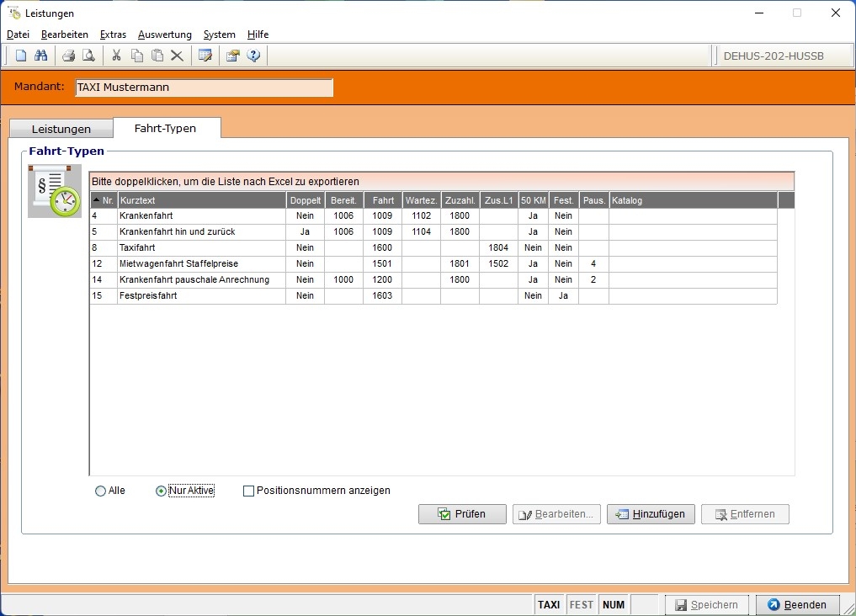856x616 pixels.
Task: Click the Bereit. column header
Action: [344, 200]
